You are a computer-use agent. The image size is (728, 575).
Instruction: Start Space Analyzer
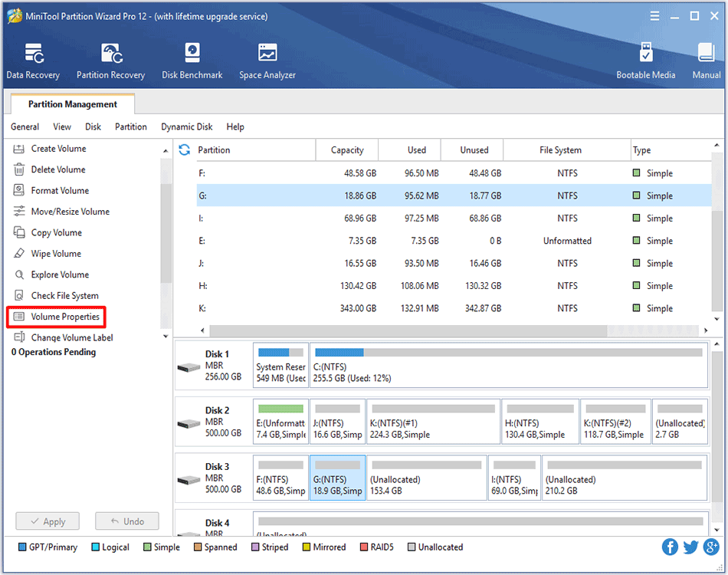pos(267,61)
